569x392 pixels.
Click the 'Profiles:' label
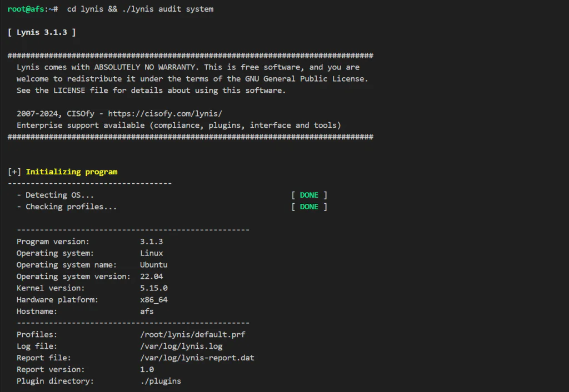[37, 334]
